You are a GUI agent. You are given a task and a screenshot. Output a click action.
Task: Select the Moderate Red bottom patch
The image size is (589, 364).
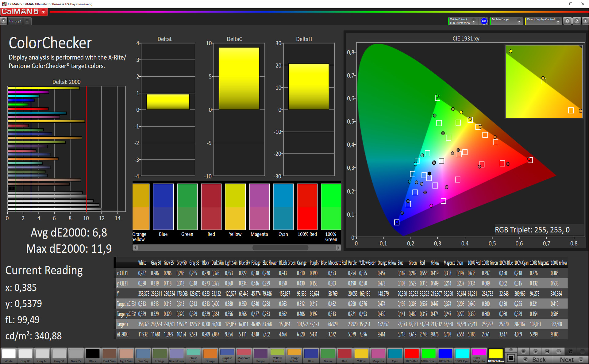point(244,356)
